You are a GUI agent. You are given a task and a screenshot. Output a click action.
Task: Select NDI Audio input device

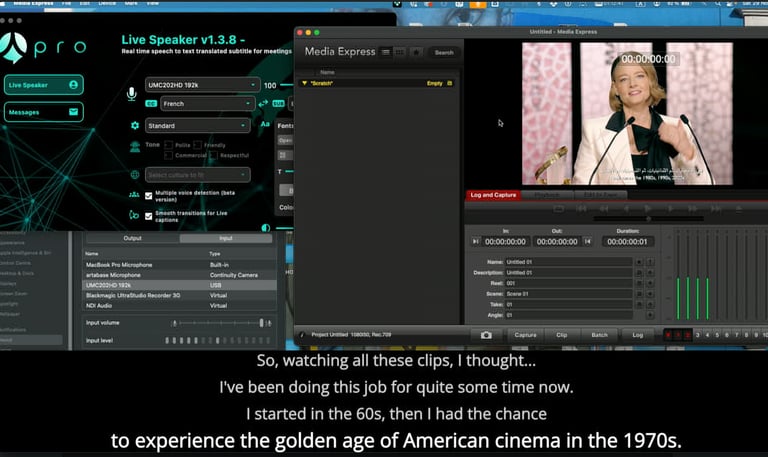pyautogui.click(x=179, y=306)
